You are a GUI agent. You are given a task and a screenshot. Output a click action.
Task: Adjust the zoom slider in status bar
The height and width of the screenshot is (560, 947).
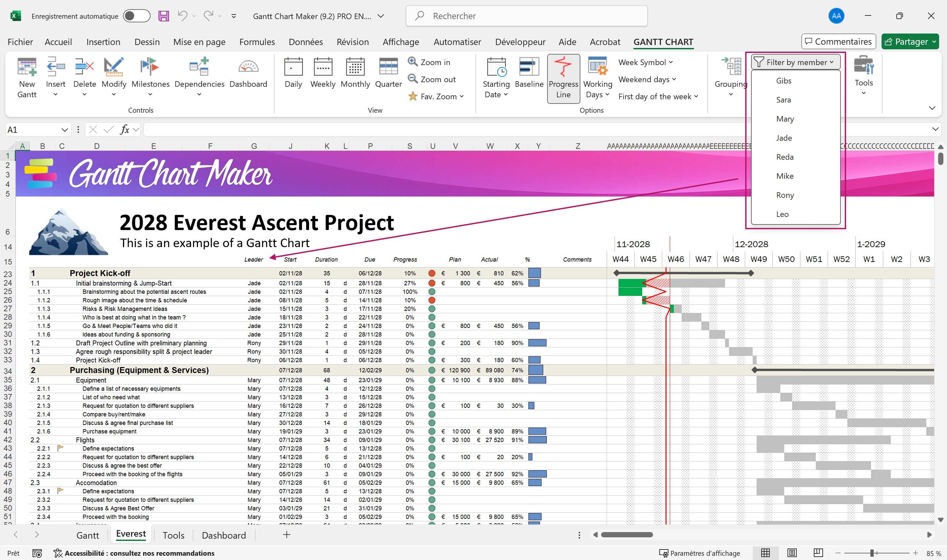872,553
